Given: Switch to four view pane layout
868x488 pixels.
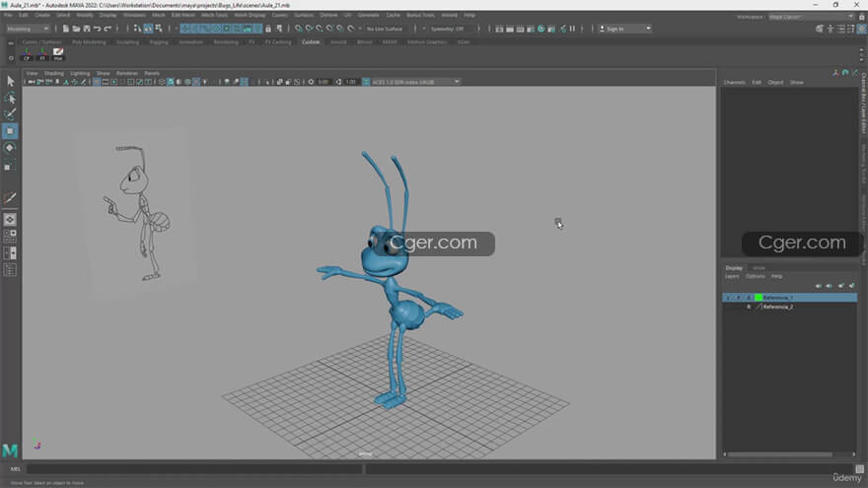Looking at the screenshot, I should coord(10,237).
